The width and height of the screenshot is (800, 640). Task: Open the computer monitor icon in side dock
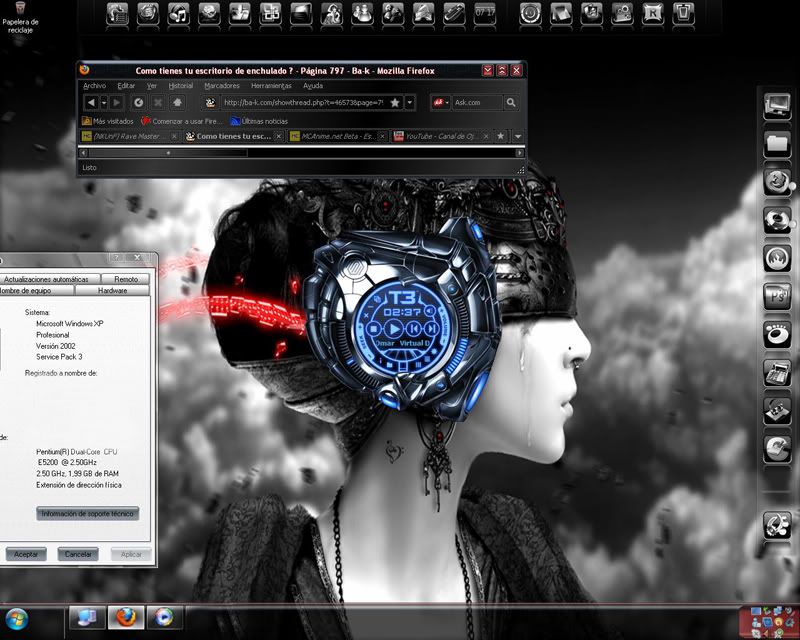click(777, 106)
